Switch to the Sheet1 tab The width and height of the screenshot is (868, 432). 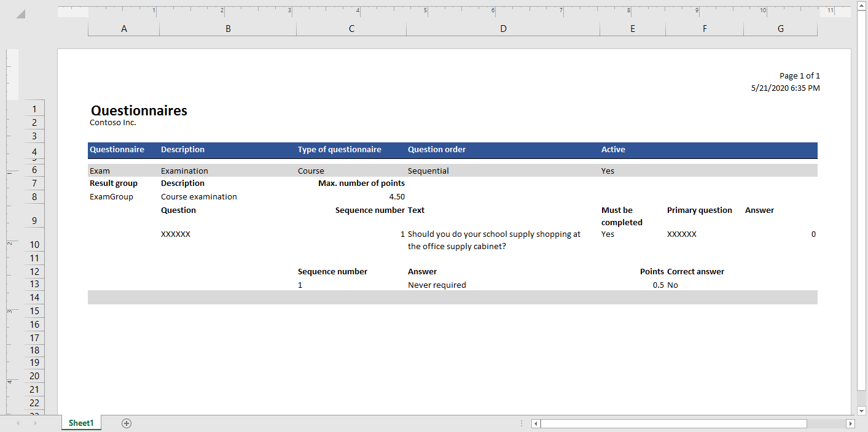[x=80, y=423]
